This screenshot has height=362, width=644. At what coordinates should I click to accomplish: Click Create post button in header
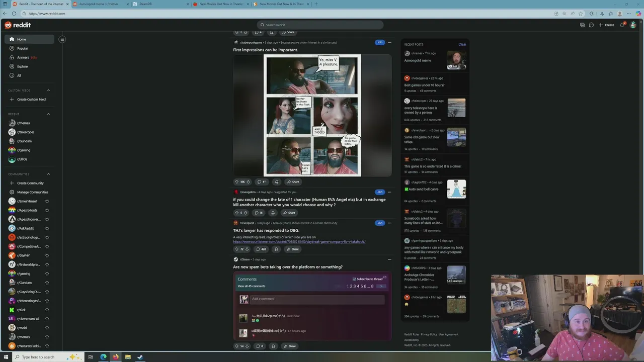(x=606, y=25)
